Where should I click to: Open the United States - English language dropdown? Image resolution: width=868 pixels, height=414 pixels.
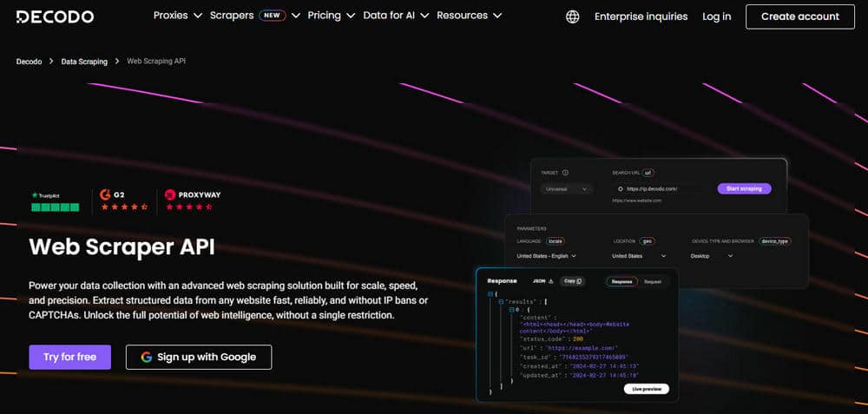[547, 256]
